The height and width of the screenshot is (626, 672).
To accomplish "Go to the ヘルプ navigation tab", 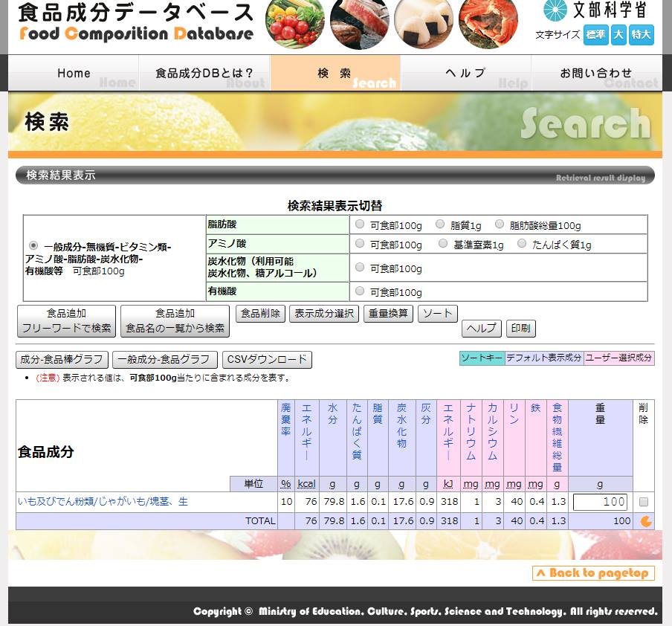I will [465, 73].
